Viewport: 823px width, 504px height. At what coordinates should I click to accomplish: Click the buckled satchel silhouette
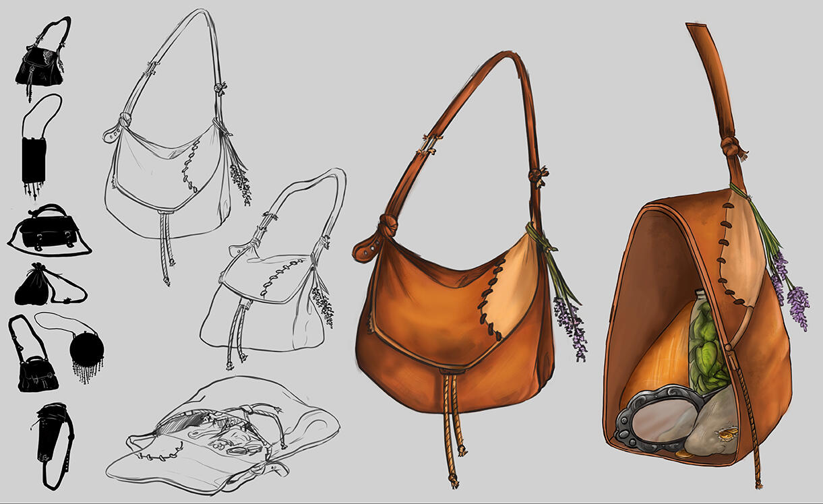46,232
